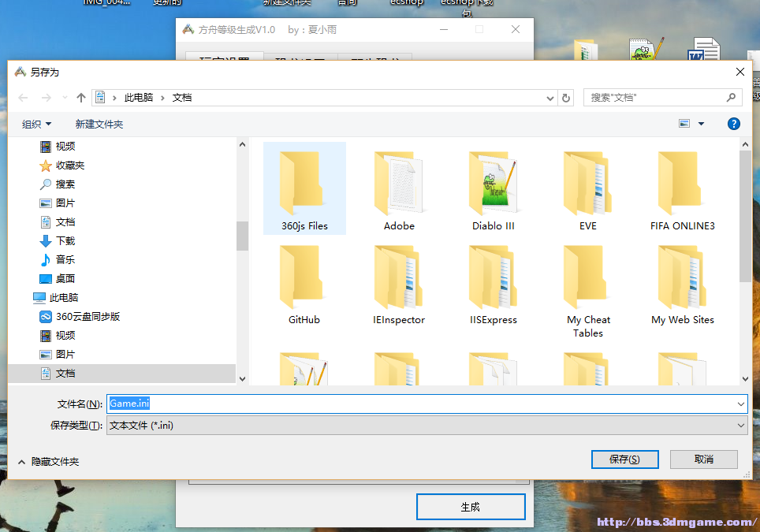
Task: Close the 另存为 dialog
Action: point(740,73)
